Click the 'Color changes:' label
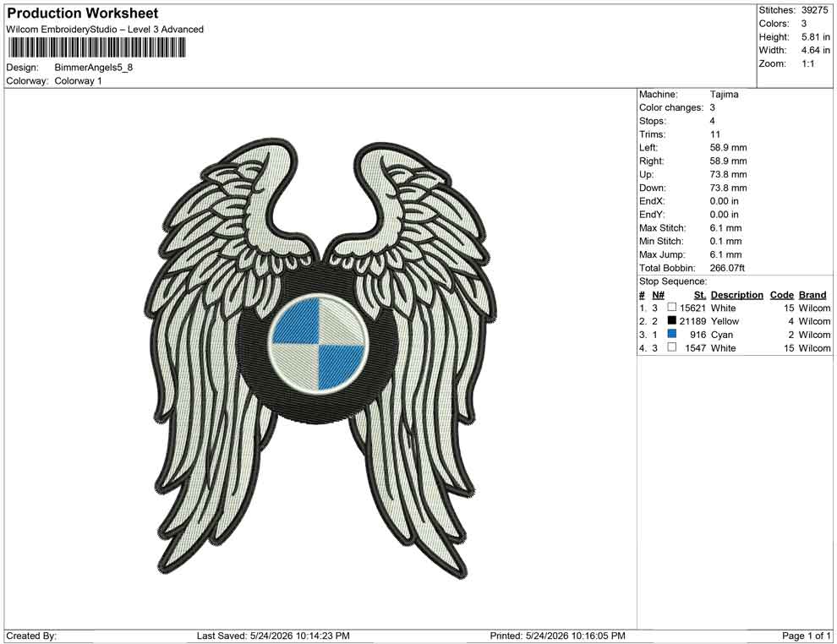Viewport: 837px width, 644px height. pyautogui.click(x=671, y=108)
